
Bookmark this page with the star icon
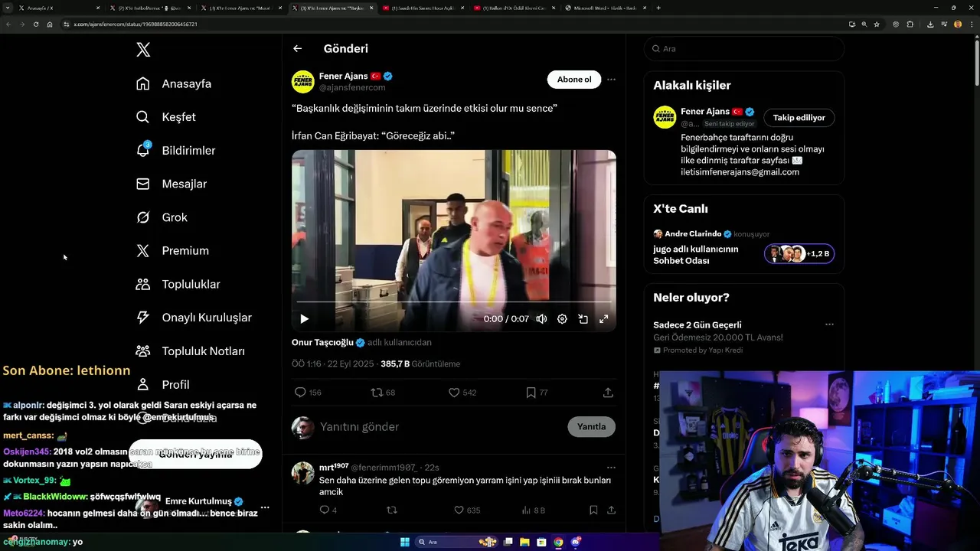click(877, 24)
